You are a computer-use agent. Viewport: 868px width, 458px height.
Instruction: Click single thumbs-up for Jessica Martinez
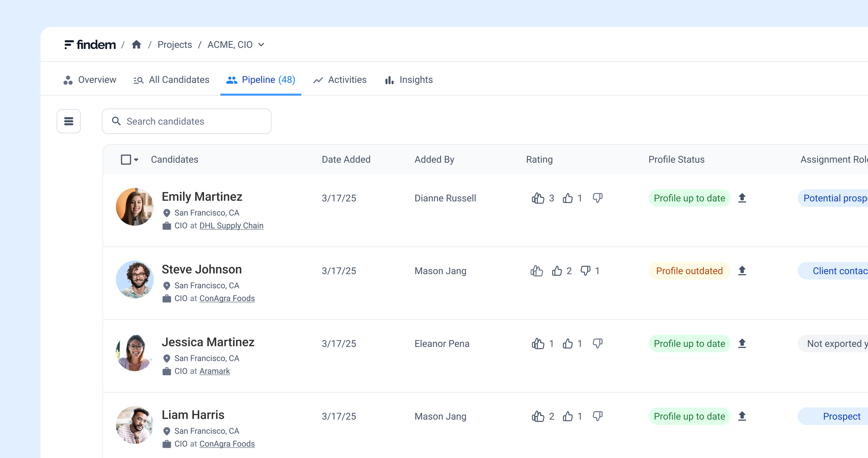pyautogui.click(x=568, y=343)
